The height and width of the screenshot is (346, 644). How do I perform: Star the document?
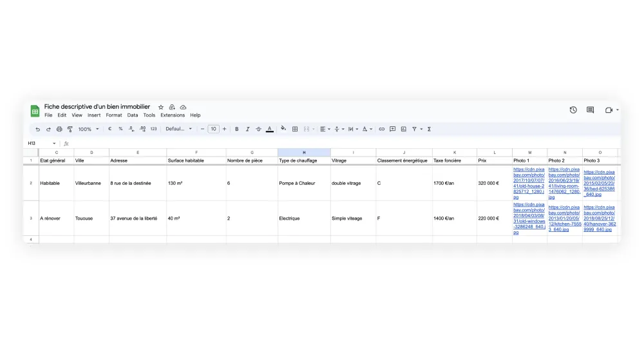coord(161,107)
